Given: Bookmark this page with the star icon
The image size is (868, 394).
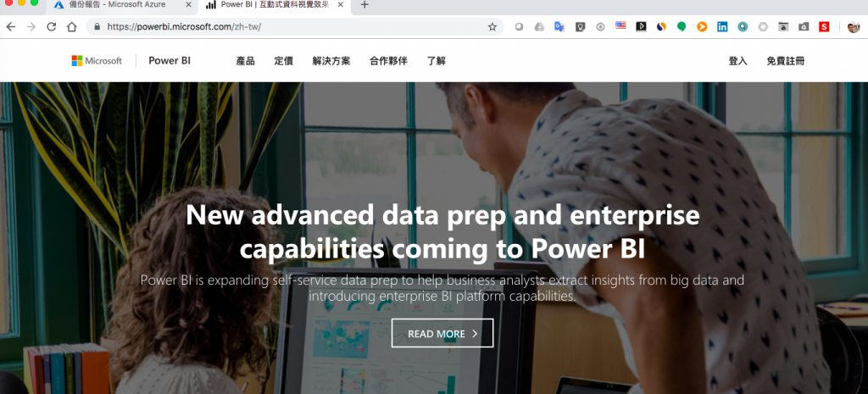Looking at the screenshot, I should coord(492,26).
